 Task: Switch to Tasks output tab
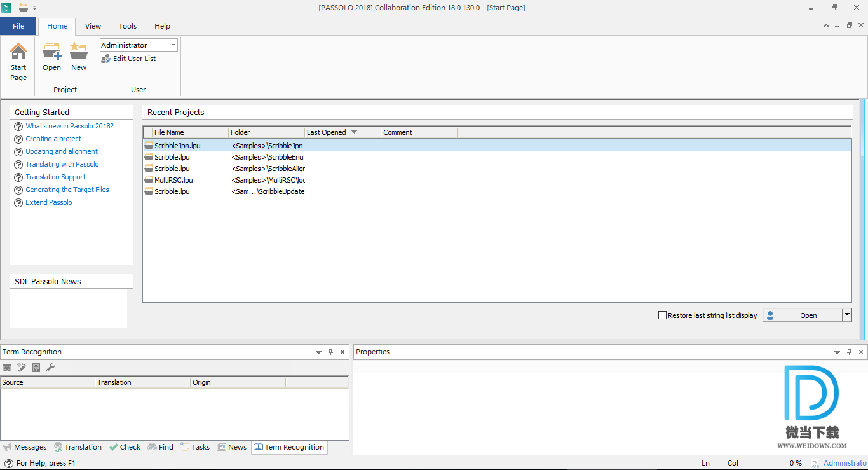195,447
